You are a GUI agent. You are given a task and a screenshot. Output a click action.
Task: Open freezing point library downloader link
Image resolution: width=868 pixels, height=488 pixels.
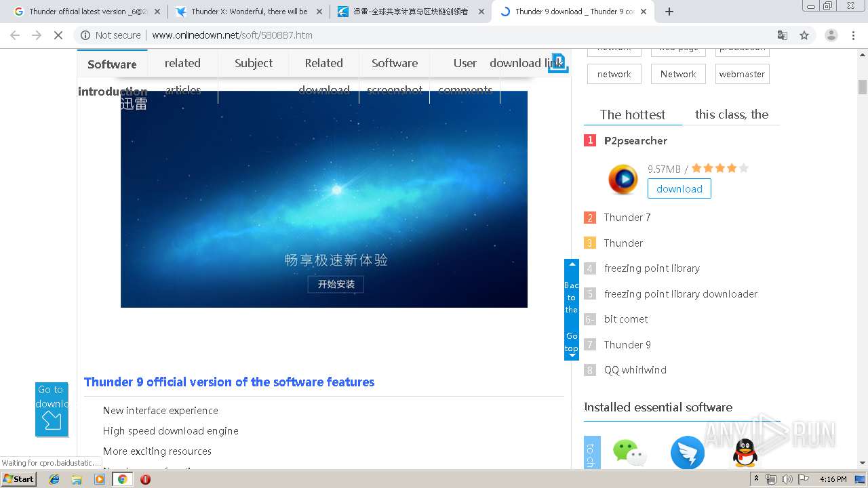(x=681, y=293)
